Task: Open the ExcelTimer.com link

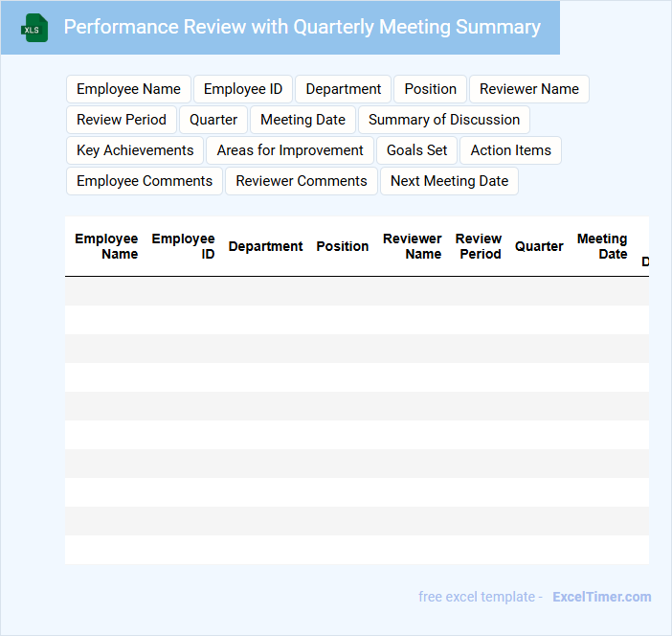Action: [601, 597]
